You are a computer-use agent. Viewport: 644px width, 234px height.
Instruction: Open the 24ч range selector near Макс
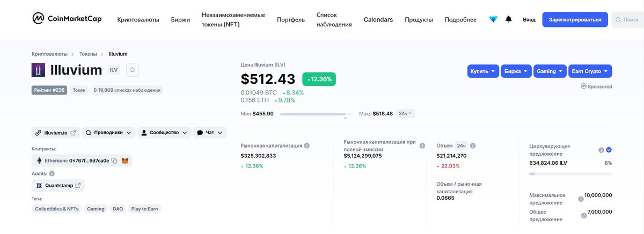tap(405, 114)
